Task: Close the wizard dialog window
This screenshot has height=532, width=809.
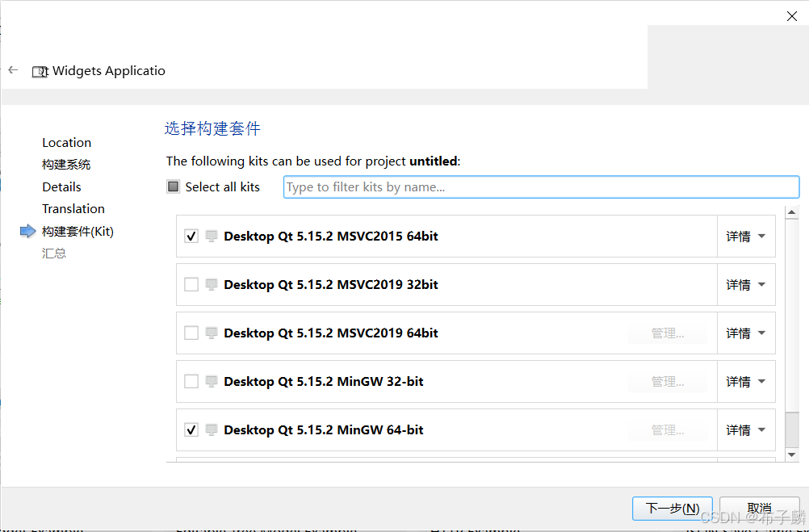Action: tap(792, 16)
